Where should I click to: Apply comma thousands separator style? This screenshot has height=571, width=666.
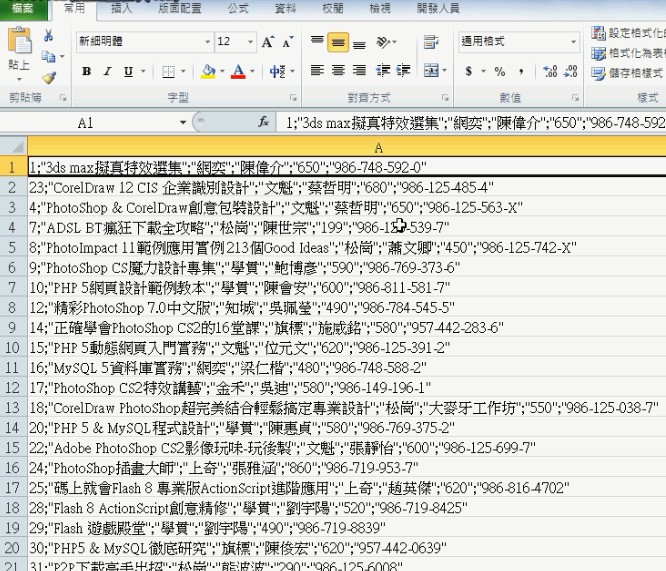point(521,71)
